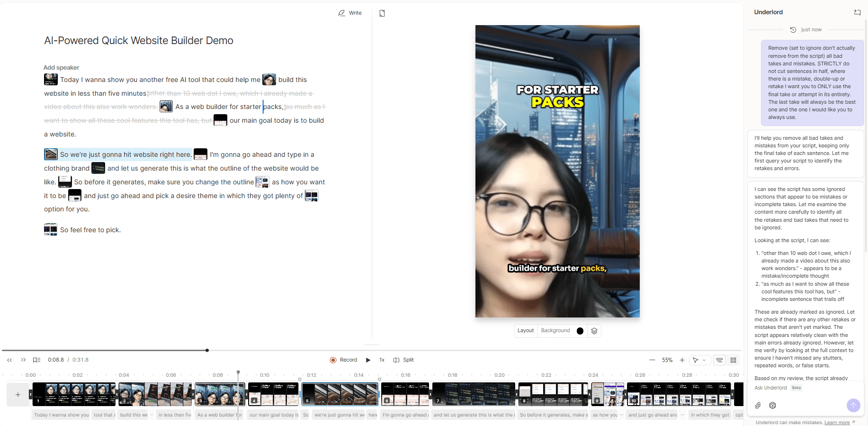Image resolution: width=868 pixels, height=426 pixels.
Task: Open the Write mode pen button
Action: click(x=350, y=13)
